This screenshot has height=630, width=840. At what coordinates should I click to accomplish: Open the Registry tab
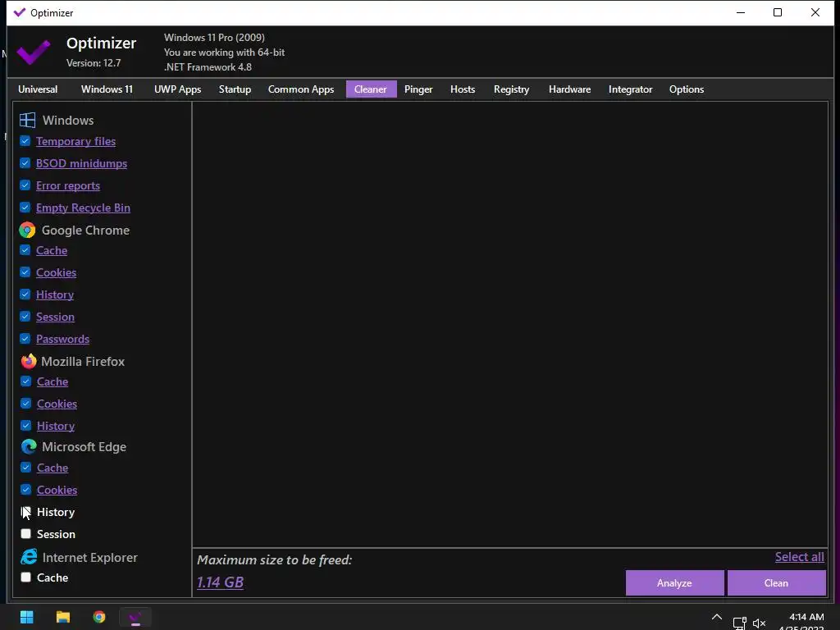[511, 89]
